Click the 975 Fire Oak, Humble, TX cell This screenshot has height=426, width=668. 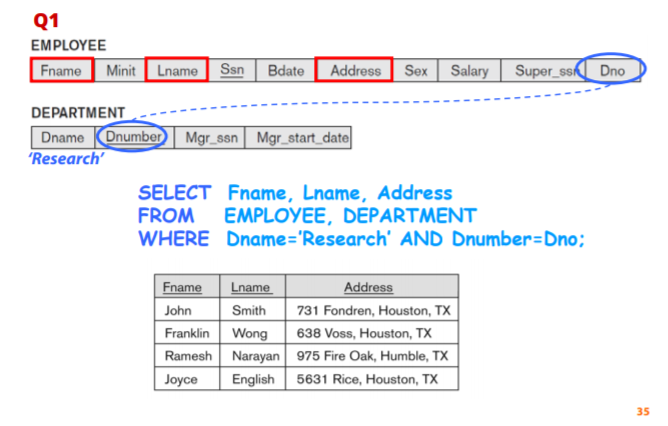pos(372,355)
